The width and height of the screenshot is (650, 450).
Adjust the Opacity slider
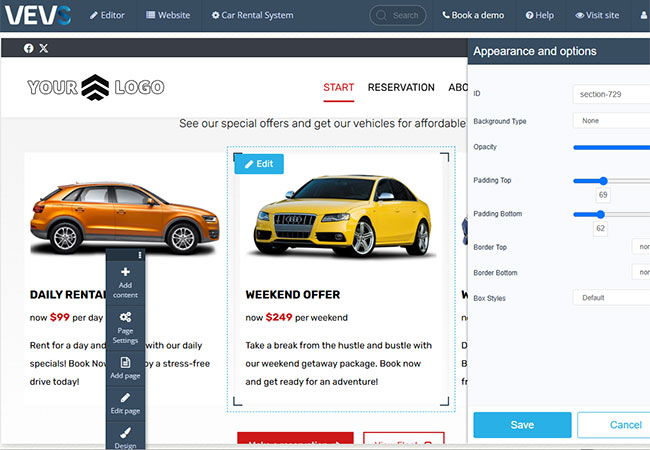(x=611, y=148)
